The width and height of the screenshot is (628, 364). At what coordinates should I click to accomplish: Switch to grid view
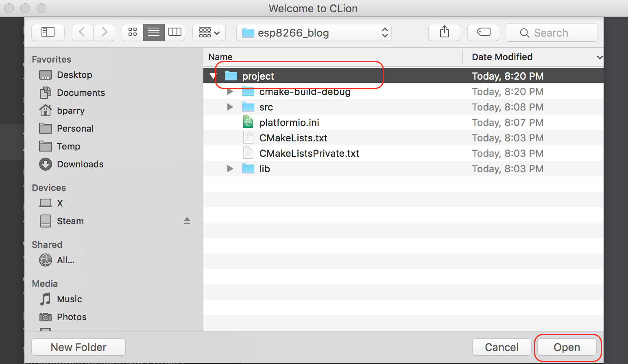[x=132, y=32]
